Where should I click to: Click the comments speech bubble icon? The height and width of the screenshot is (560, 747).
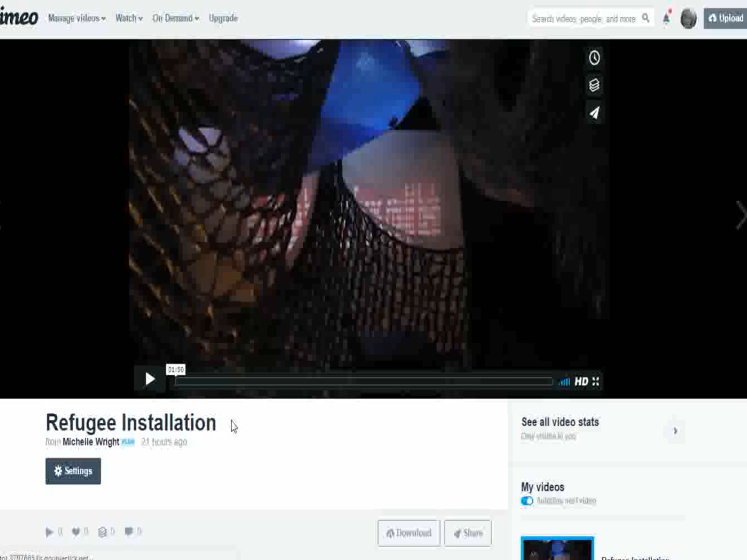[x=129, y=531]
